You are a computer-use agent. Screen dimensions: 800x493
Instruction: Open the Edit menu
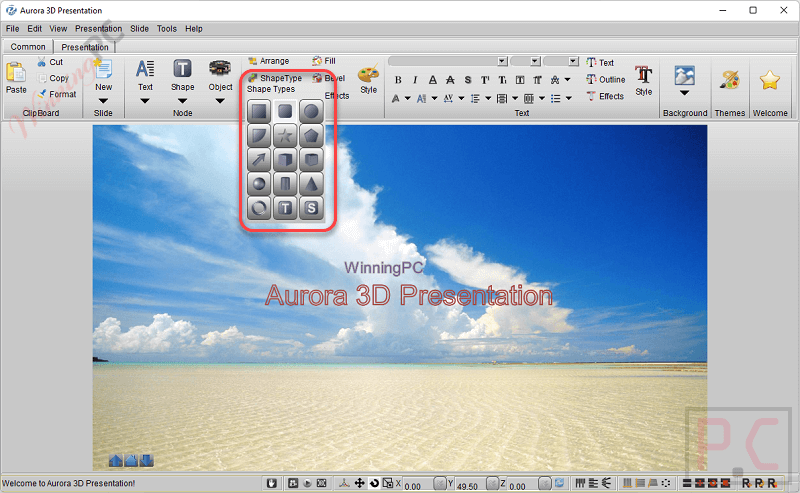coord(35,29)
